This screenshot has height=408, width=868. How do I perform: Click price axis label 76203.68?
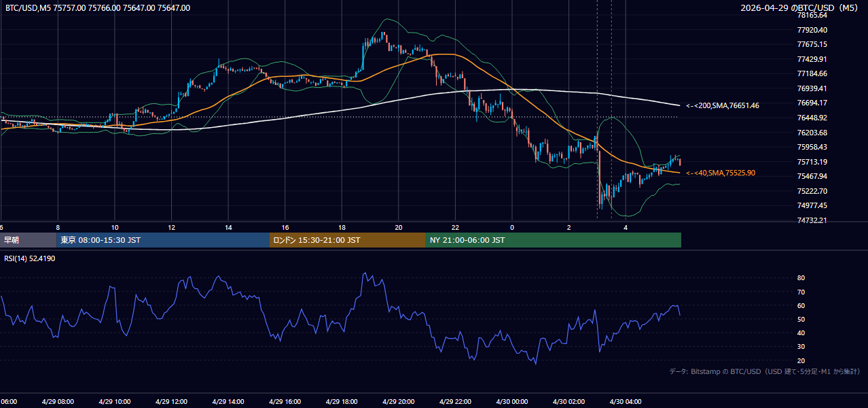tap(812, 133)
